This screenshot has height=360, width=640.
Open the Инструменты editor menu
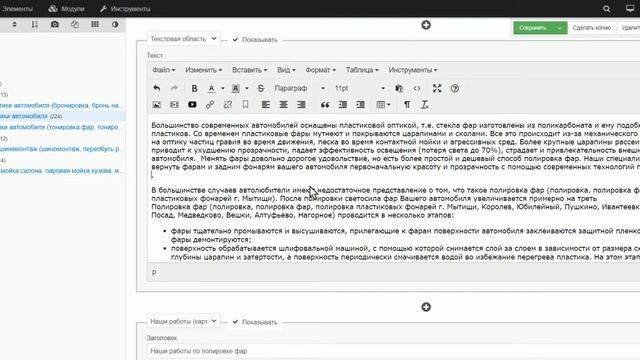(413, 70)
